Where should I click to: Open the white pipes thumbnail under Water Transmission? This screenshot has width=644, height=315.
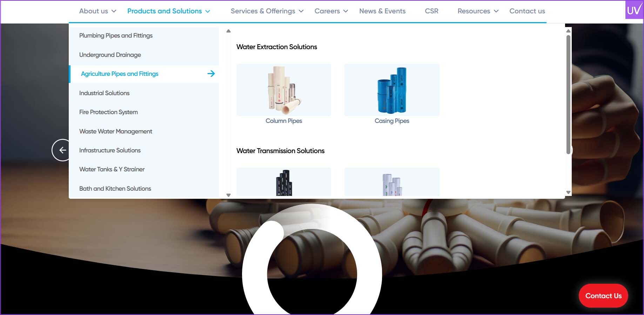392,182
